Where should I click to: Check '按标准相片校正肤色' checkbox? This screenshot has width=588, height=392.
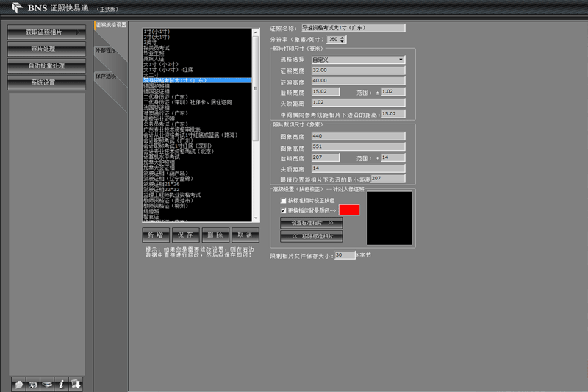pyautogui.click(x=284, y=201)
